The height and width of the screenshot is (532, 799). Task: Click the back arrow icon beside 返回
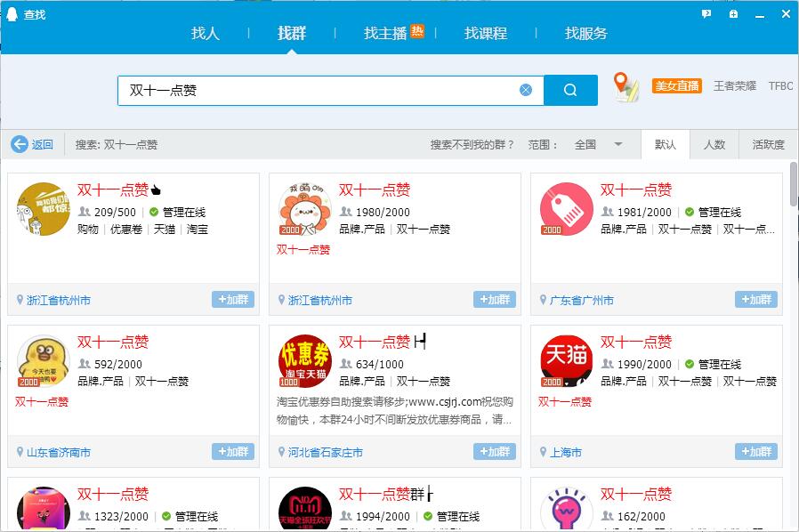coord(18,143)
